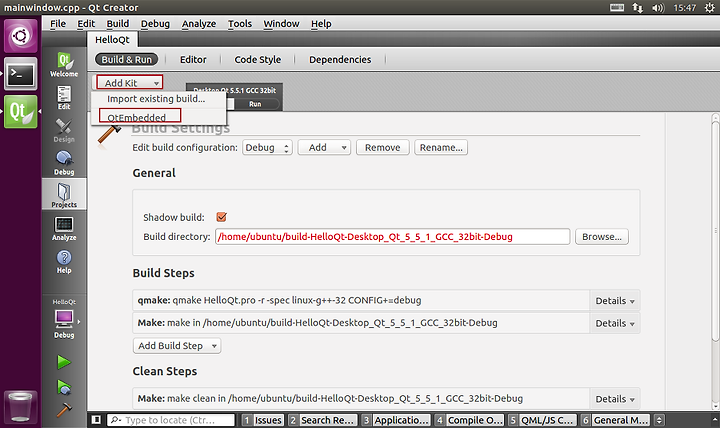The height and width of the screenshot is (428, 720).
Task: Expand qmake step Details
Action: point(615,301)
